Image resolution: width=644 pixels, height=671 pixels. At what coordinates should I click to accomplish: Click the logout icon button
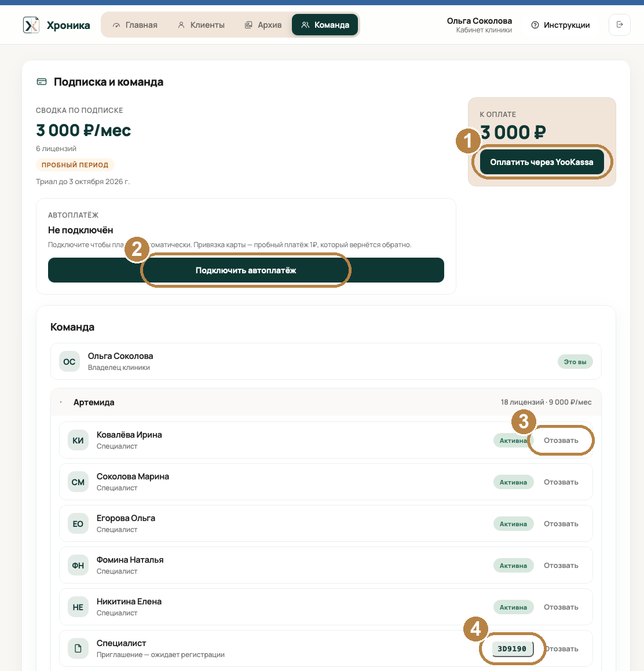click(x=620, y=25)
